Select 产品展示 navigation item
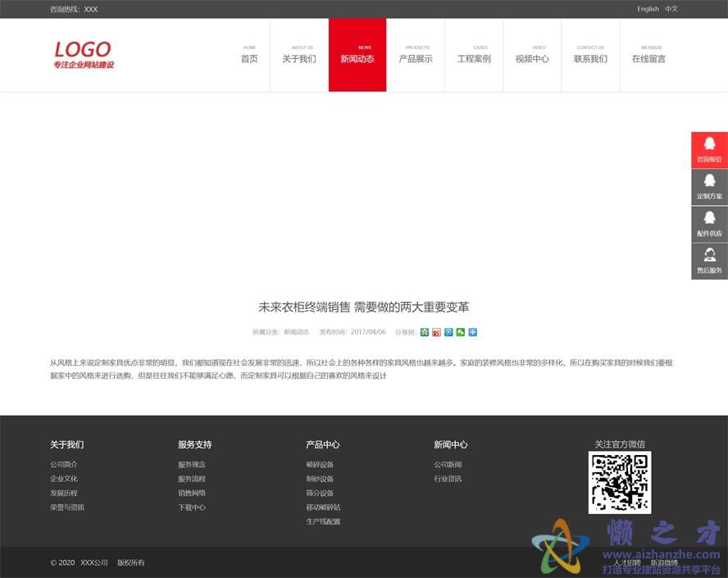This screenshot has width=728, height=578. [x=416, y=55]
